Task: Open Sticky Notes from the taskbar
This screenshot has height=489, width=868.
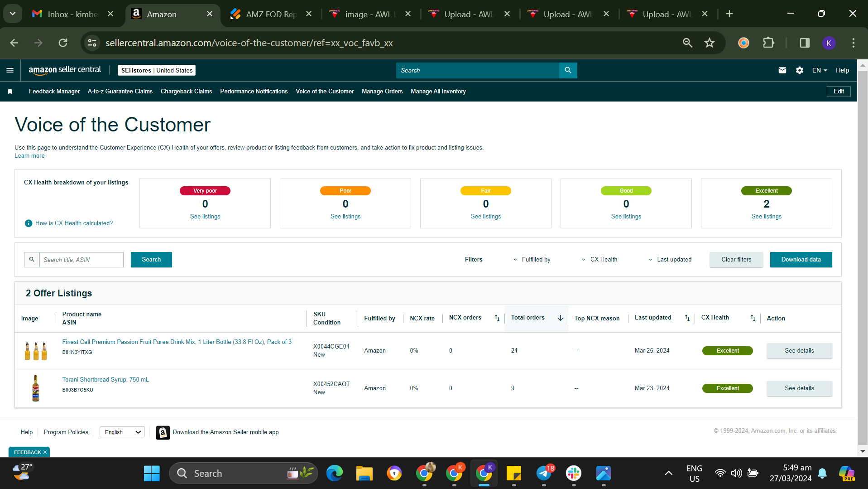Action: tap(514, 474)
